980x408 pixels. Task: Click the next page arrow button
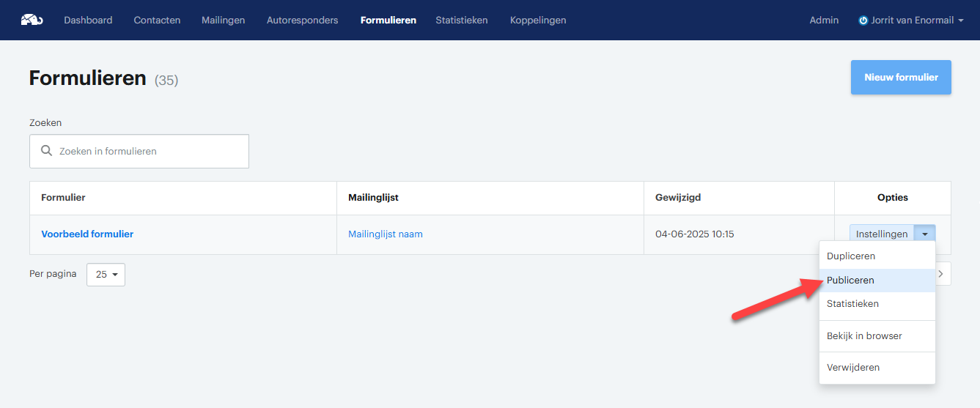point(943,273)
